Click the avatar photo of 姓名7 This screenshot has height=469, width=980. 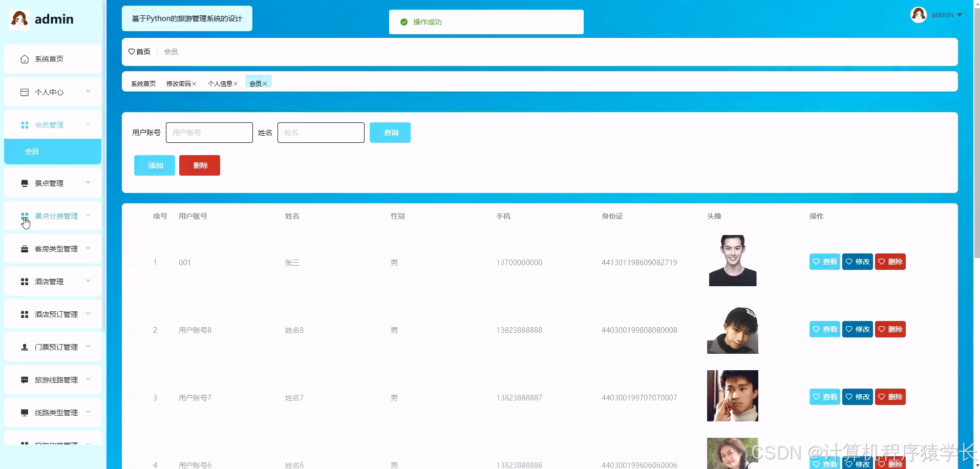pyautogui.click(x=733, y=396)
